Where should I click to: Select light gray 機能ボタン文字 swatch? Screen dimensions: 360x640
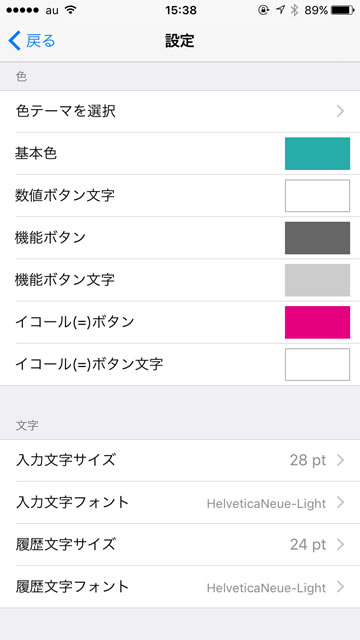(317, 280)
